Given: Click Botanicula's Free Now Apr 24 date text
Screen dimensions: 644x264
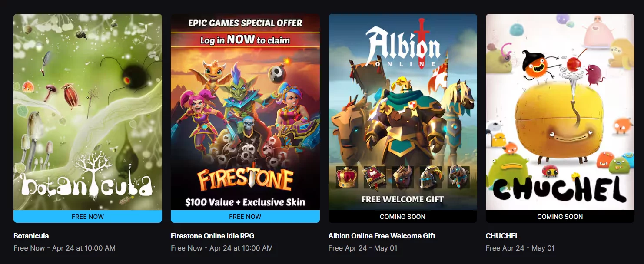Looking at the screenshot, I should (64, 248).
